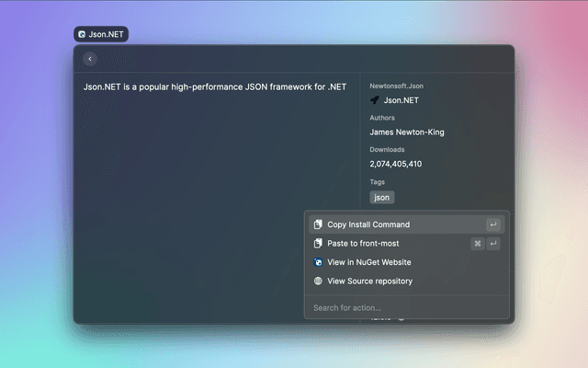Screen dimensions: 588x368
Task: Click the Copy Install Command clipboard icon
Action: click(x=318, y=224)
